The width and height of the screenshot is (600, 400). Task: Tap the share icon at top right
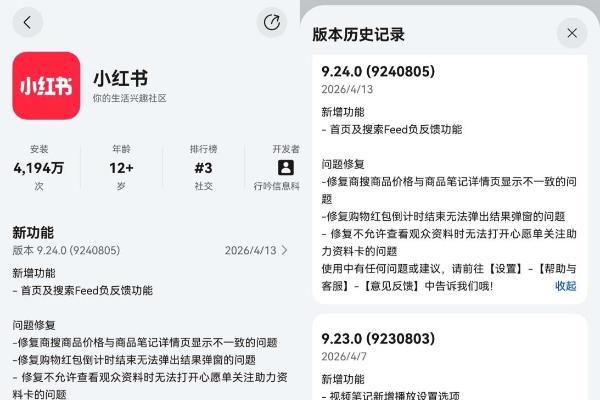tap(271, 22)
